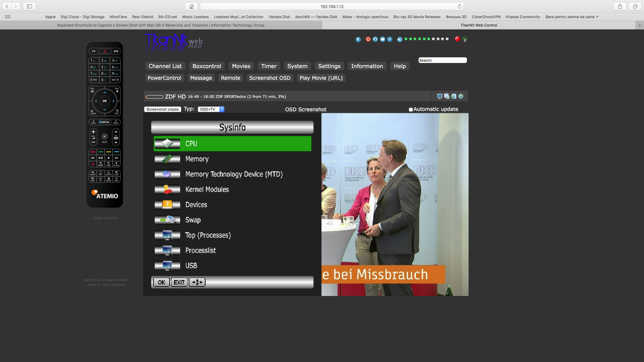Click the Screenshot OSD button
Image resolution: width=644 pixels, height=362 pixels.
pos(270,78)
